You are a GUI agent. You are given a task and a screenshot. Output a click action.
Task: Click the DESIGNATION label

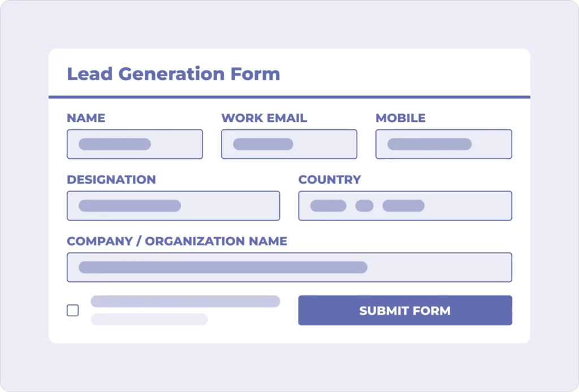click(111, 180)
